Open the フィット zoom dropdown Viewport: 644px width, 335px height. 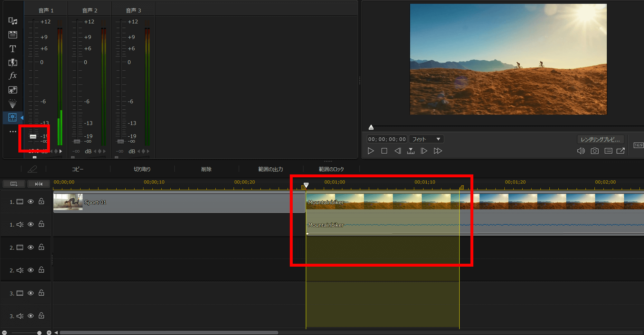(426, 139)
